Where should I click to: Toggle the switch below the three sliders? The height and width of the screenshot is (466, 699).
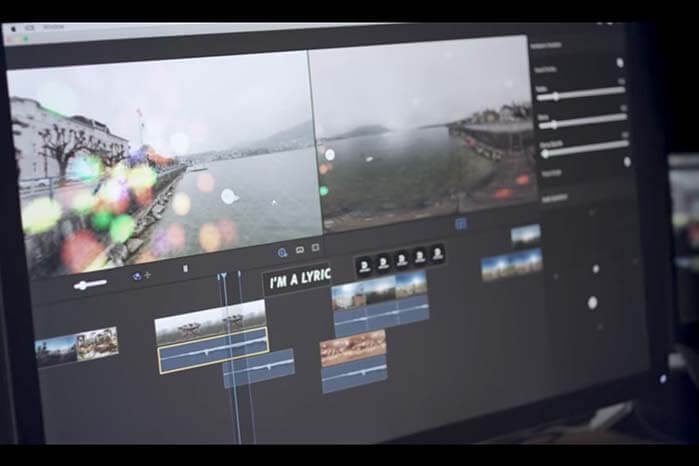[627, 162]
